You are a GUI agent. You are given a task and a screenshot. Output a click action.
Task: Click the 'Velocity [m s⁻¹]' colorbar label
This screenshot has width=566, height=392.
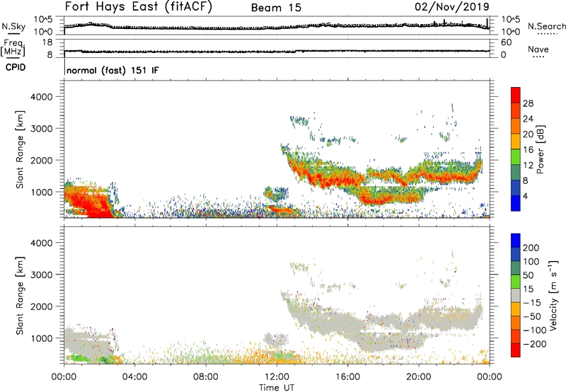(553, 295)
